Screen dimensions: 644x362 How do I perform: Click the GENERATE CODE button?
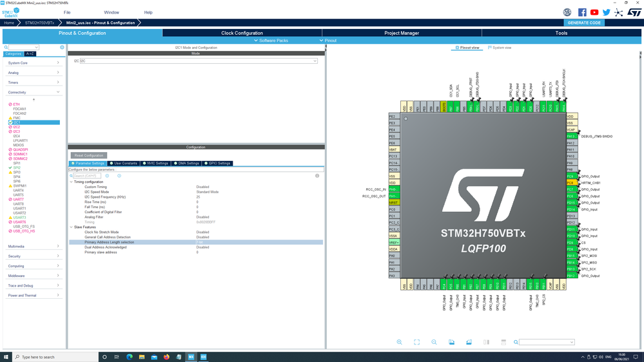click(583, 23)
